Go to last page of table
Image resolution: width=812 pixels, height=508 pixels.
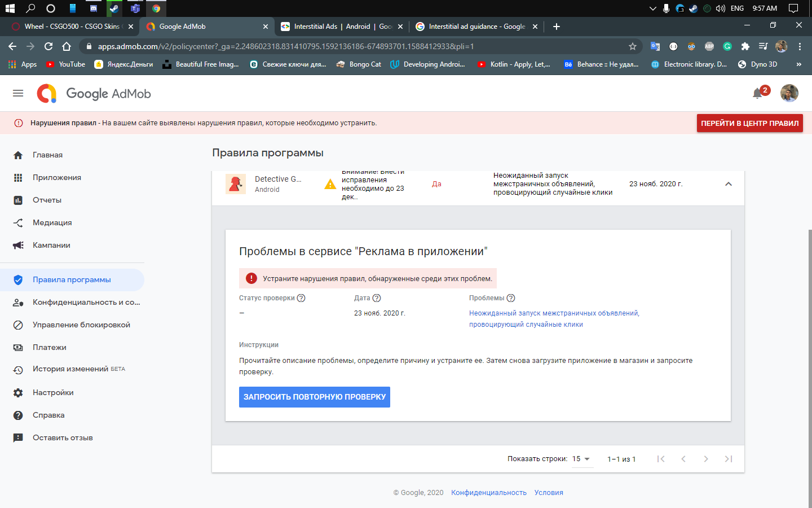(729, 459)
